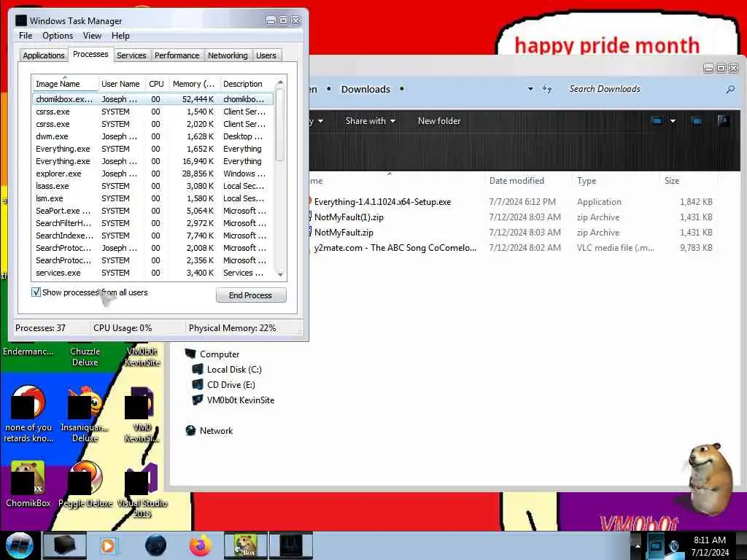
Task: Switch to the Applications tab
Action: pos(43,55)
